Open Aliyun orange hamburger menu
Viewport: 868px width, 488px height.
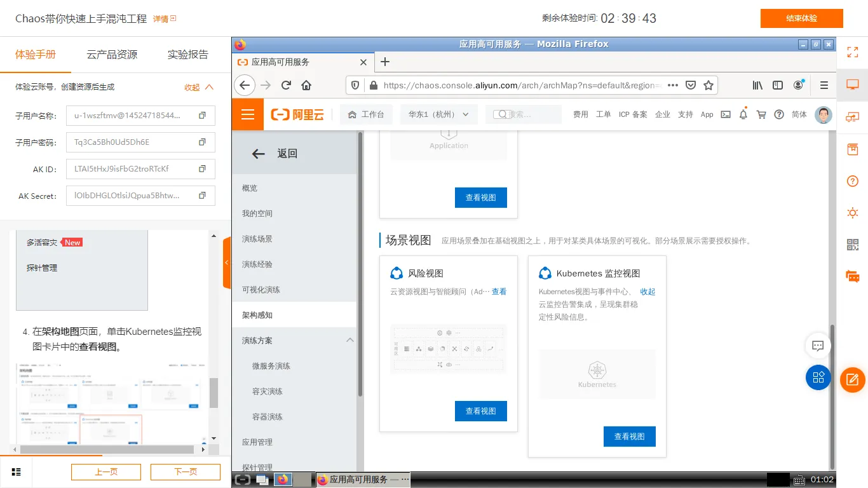tap(248, 114)
